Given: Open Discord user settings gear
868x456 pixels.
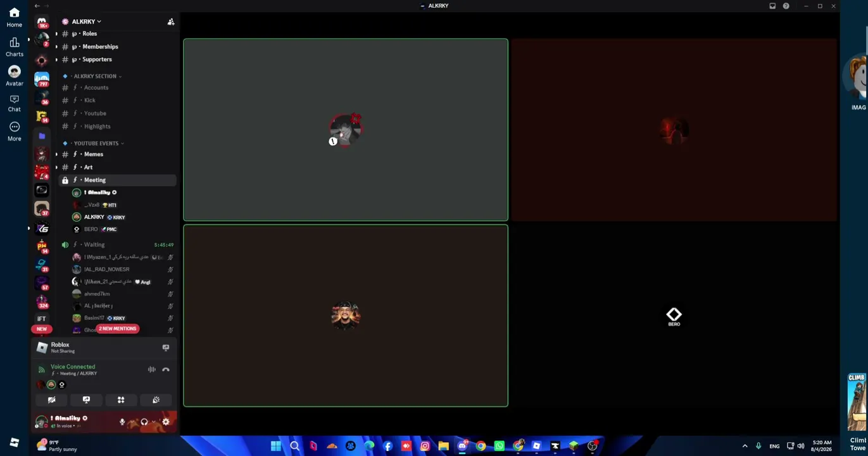Looking at the screenshot, I should (166, 422).
